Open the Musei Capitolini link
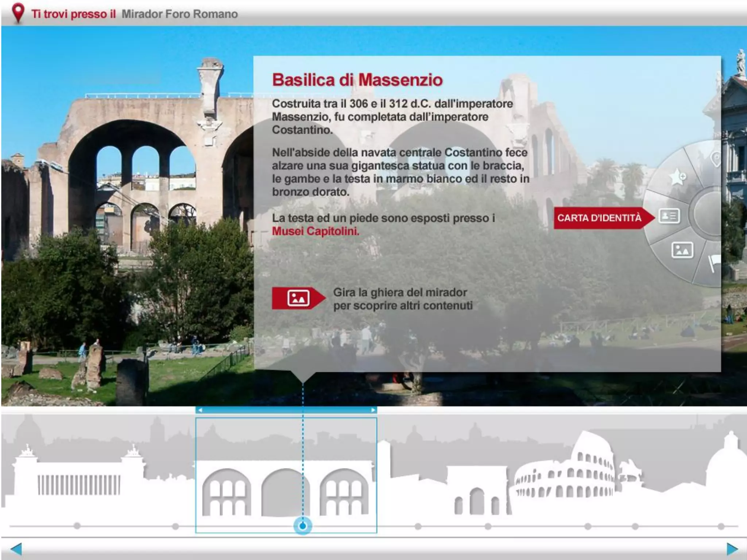 pos(315,231)
